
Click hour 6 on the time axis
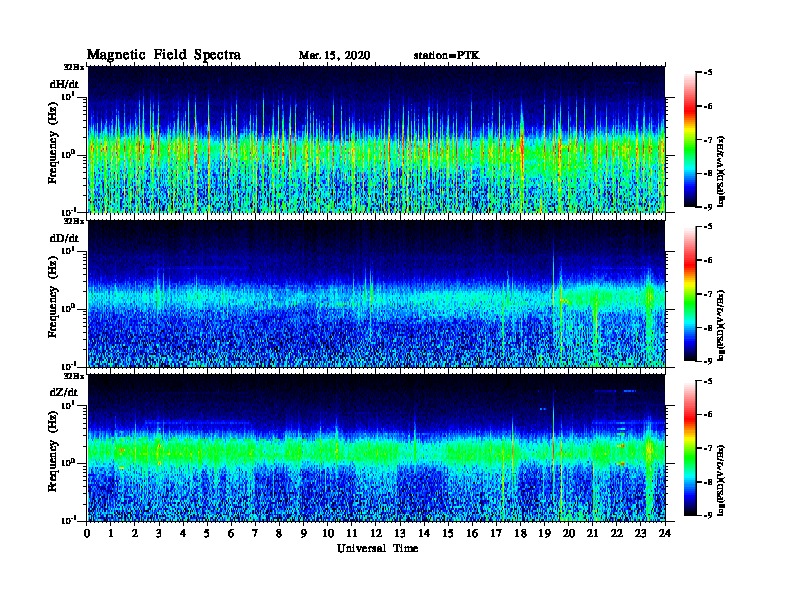click(x=231, y=533)
